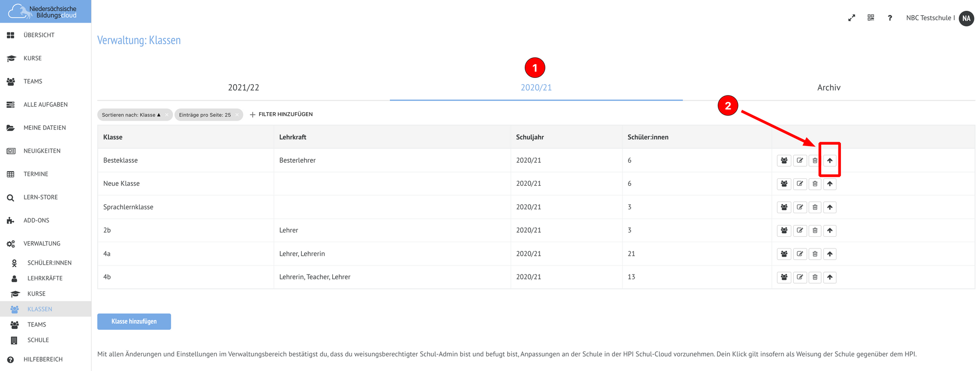980x371 pixels.
Task: Remove the 'Sortieren nach: Klasse' filter chip
Action: click(x=167, y=115)
